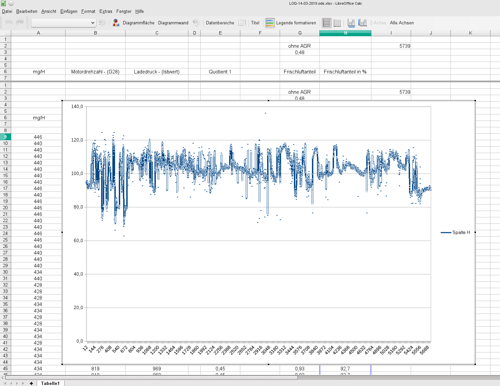Open the data table icon after Datenbereiche

pos(242,23)
